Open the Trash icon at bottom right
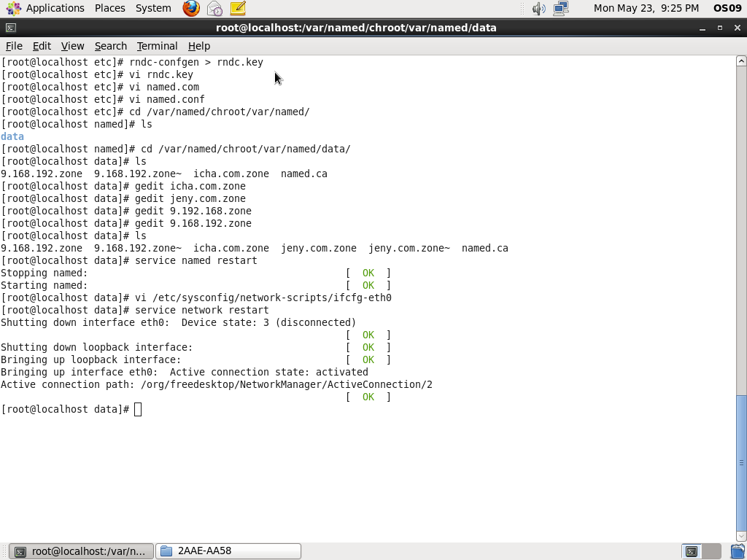This screenshot has width=747, height=560. [737, 551]
